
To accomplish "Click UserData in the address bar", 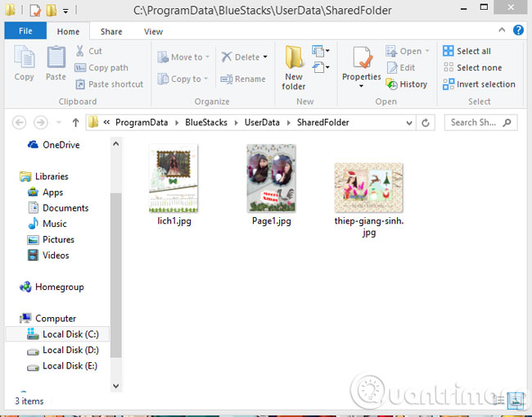I will (x=262, y=122).
